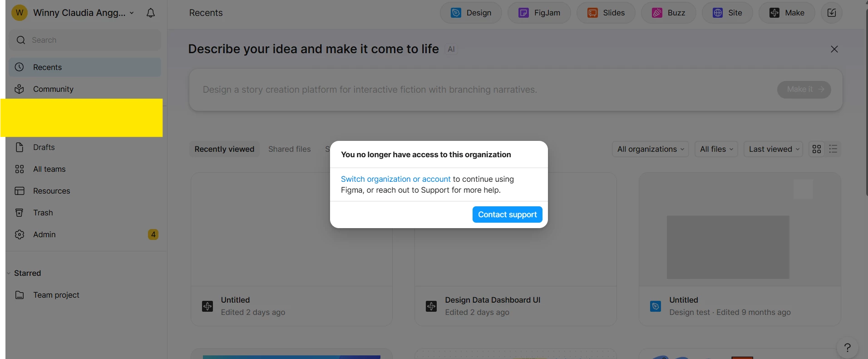
Task: Click the "Design test · Edited 9 months ago" text
Action: 730,312
